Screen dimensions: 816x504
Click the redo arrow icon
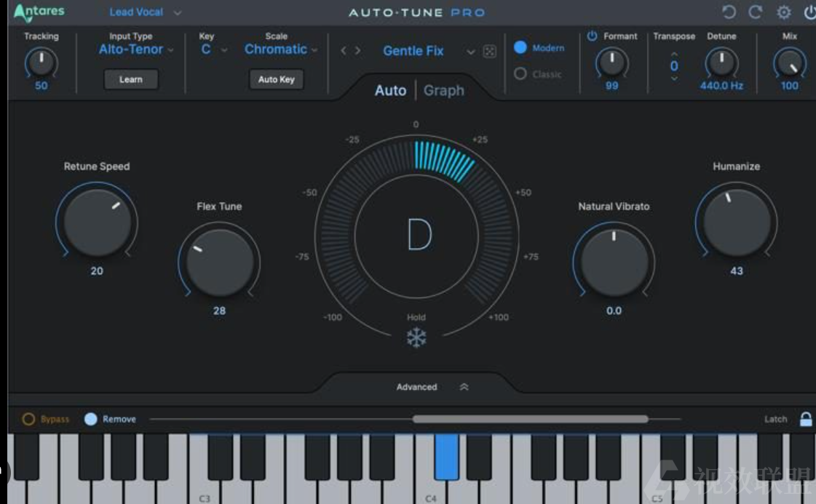(x=756, y=12)
